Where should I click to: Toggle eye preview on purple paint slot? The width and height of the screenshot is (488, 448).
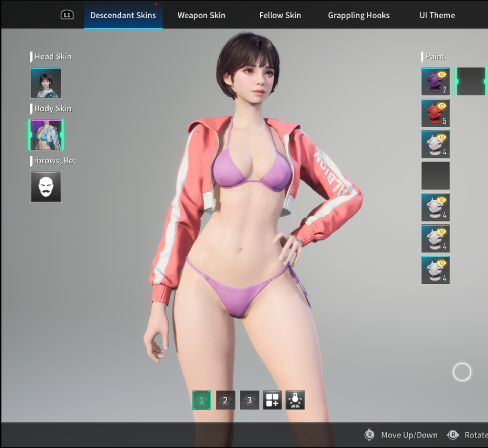click(x=442, y=74)
